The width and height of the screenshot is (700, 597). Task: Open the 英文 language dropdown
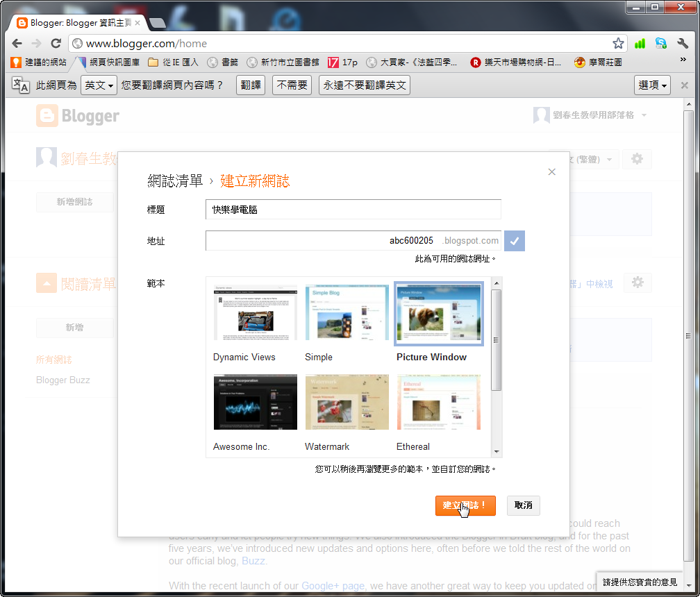pos(99,85)
